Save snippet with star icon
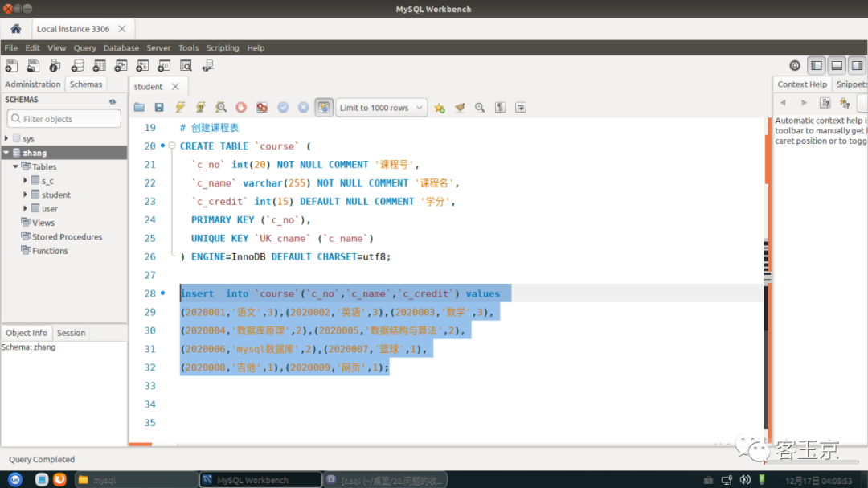Viewport: 868px width, 488px height. coord(440,108)
